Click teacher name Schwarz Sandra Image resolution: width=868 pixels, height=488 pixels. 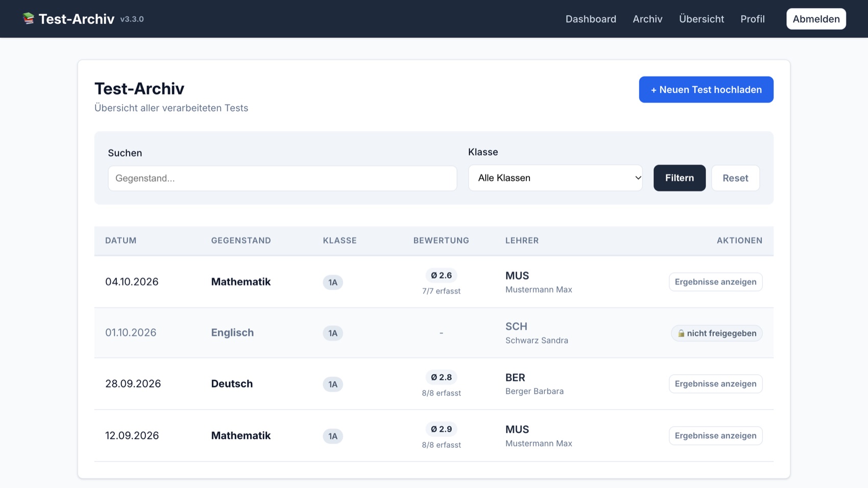tap(537, 340)
